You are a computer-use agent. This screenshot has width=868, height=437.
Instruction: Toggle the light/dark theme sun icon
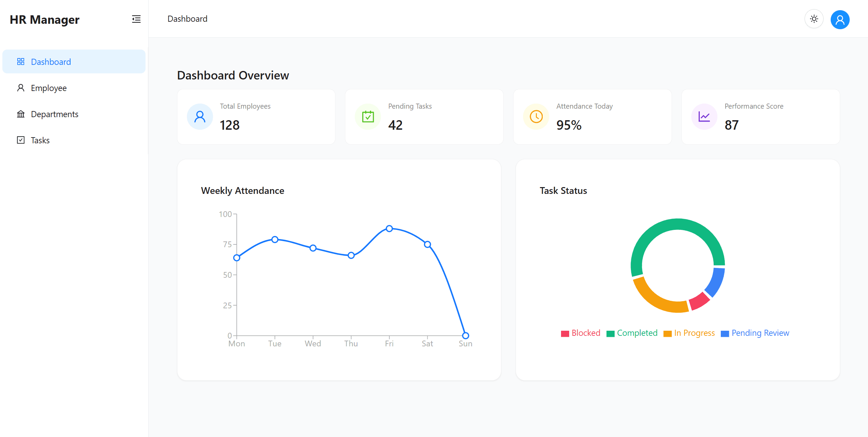point(814,19)
